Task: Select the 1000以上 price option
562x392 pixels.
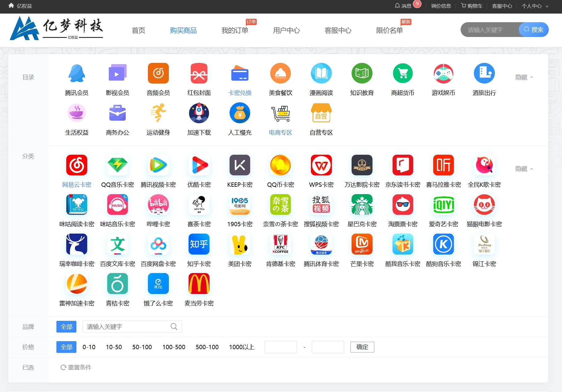Action: (x=242, y=347)
